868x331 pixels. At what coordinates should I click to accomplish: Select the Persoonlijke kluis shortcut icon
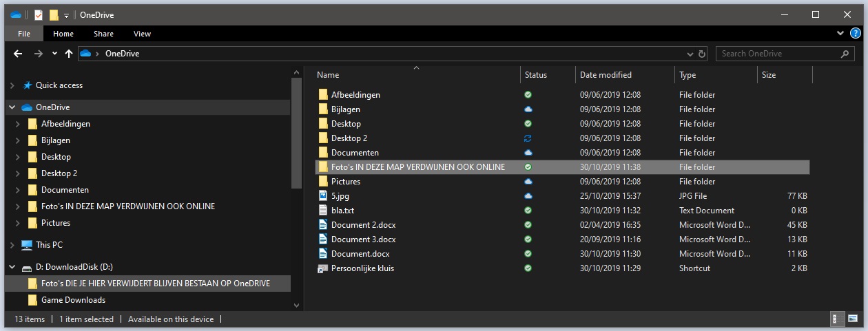[322, 268]
